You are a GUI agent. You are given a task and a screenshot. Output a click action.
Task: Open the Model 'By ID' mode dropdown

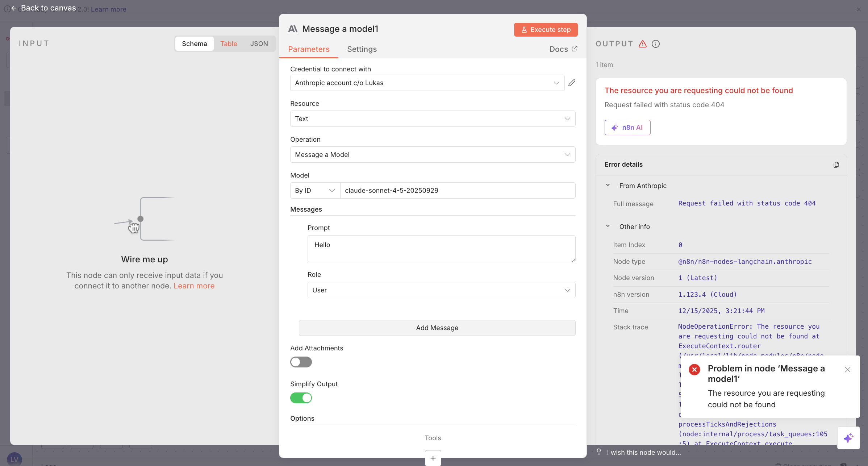pyautogui.click(x=314, y=191)
